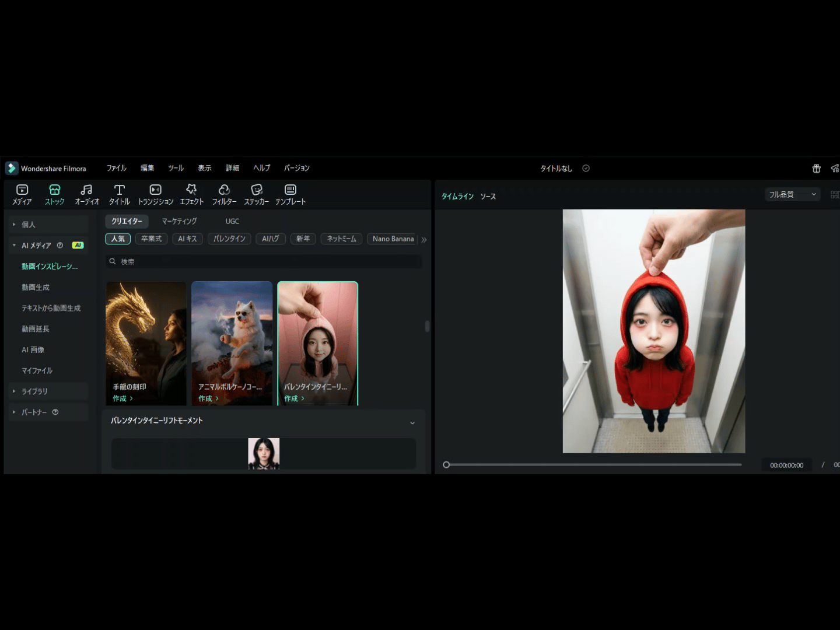
Task: Expand the ライブラリ tree section
Action: [34, 391]
